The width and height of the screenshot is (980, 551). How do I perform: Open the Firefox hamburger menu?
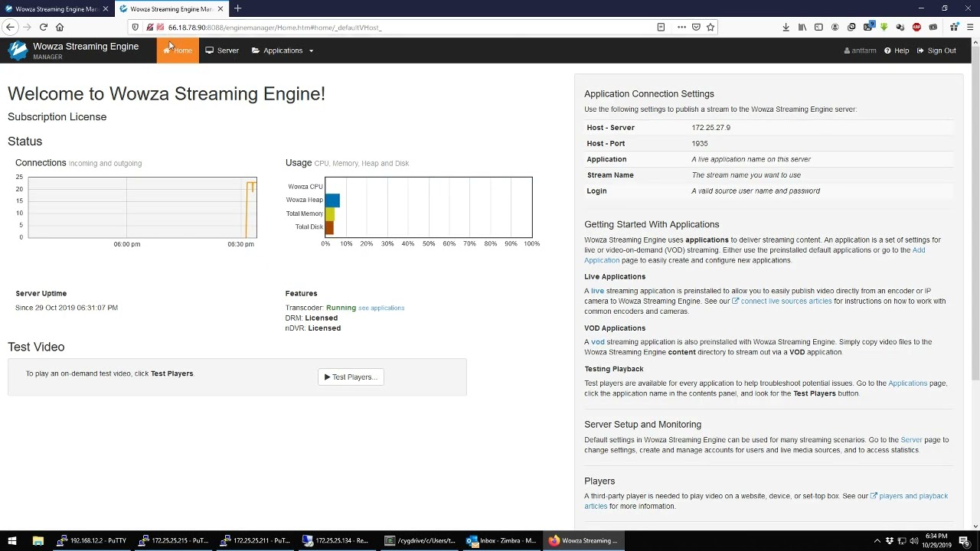pos(969,27)
